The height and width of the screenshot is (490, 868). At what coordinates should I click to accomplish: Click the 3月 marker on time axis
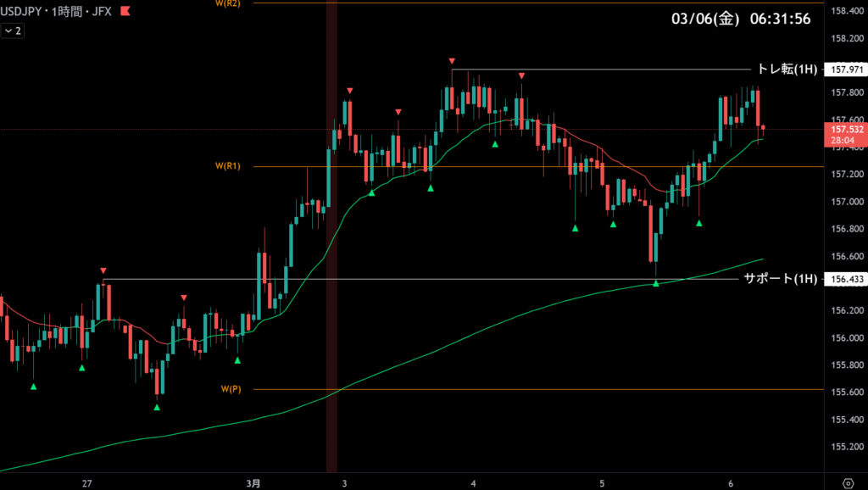coord(253,482)
